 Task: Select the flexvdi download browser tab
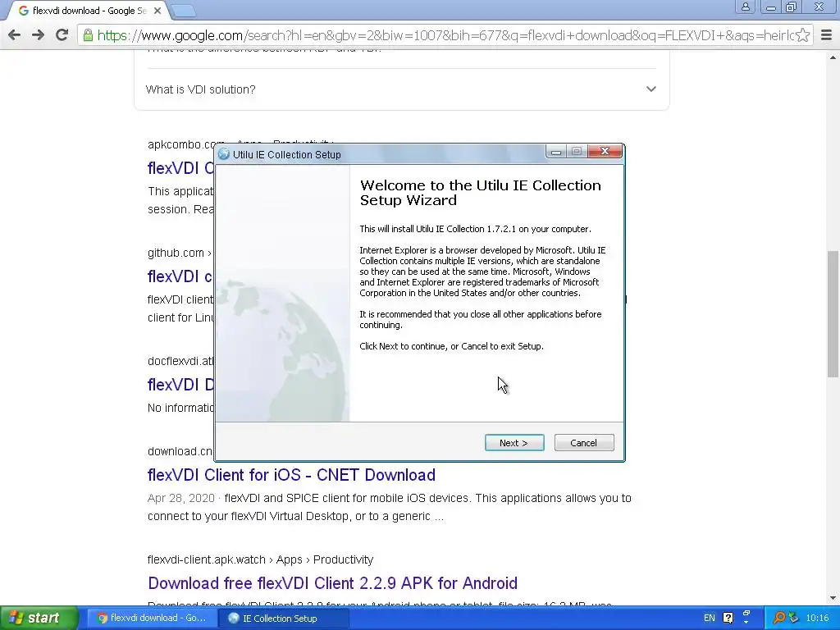click(89, 11)
